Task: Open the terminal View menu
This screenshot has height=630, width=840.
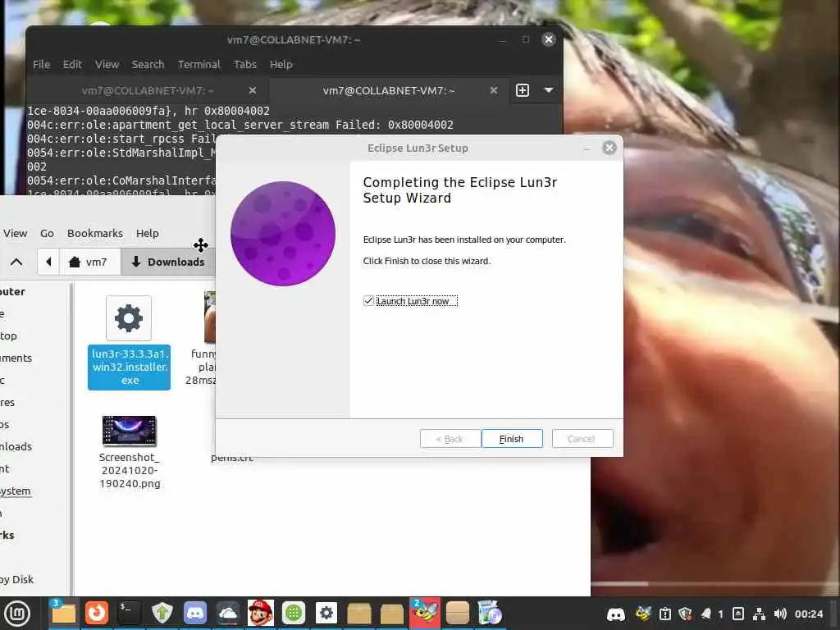Action: pyautogui.click(x=107, y=64)
